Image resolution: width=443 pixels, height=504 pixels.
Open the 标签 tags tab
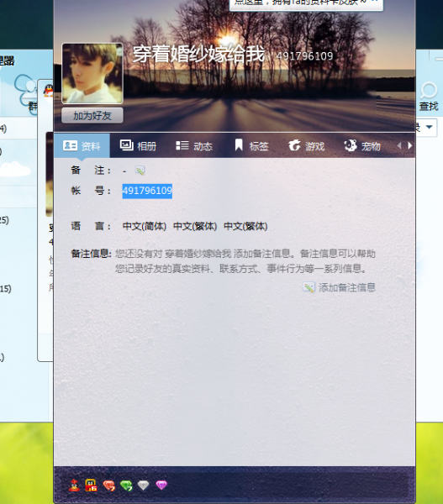(251, 146)
